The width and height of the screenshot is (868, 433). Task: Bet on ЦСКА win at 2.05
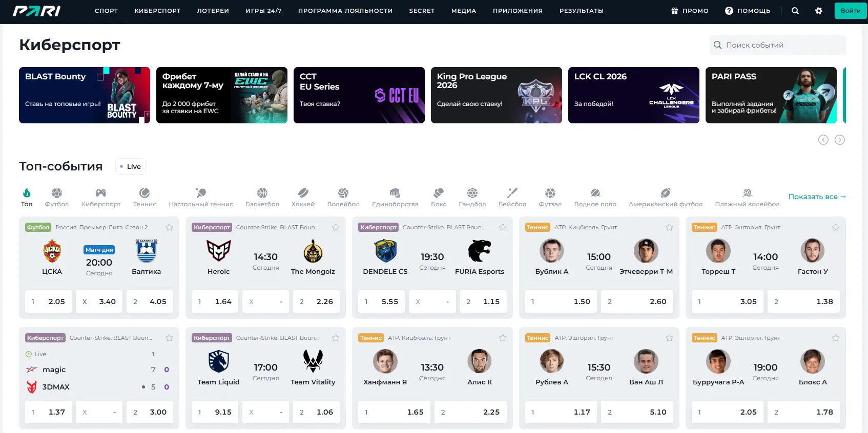click(48, 301)
